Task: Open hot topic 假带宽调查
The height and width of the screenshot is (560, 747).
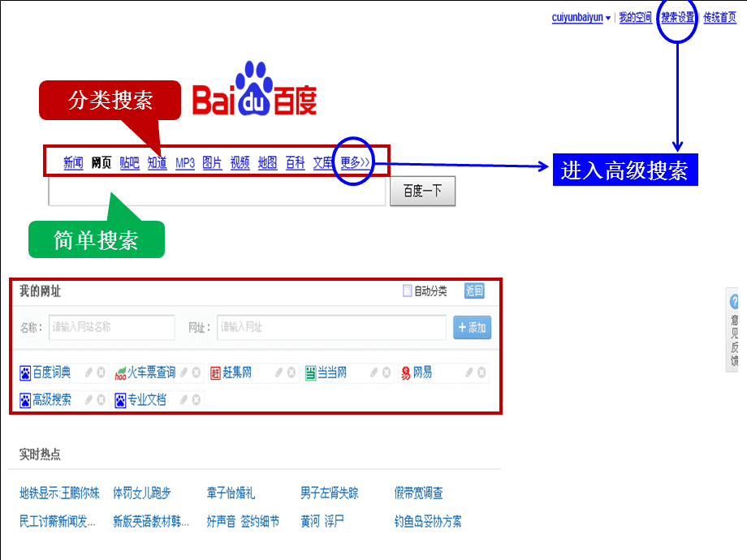Action: [x=419, y=493]
